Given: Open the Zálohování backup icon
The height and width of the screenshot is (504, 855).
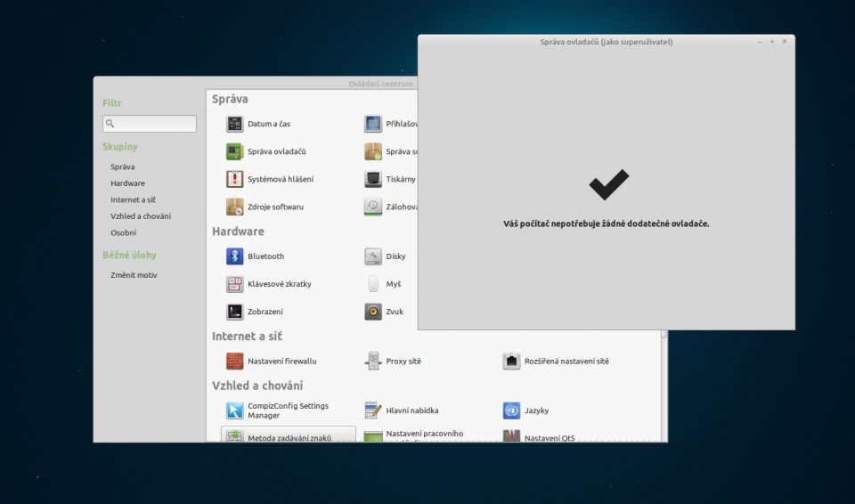Looking at the screenshot, I should point(373,207).
